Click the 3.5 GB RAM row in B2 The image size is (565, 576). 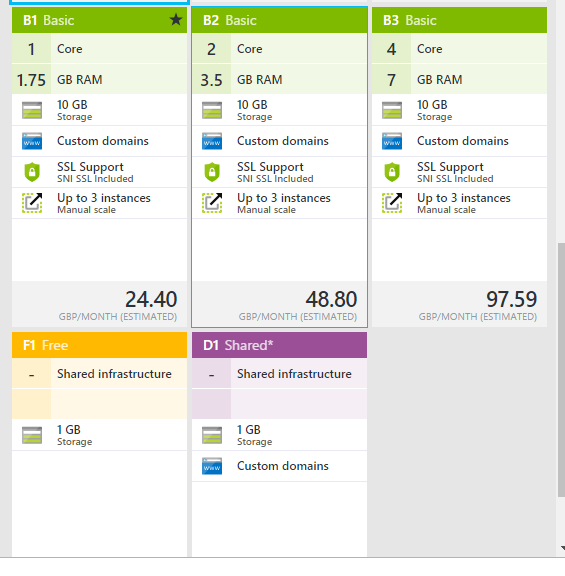pos(280,79)
